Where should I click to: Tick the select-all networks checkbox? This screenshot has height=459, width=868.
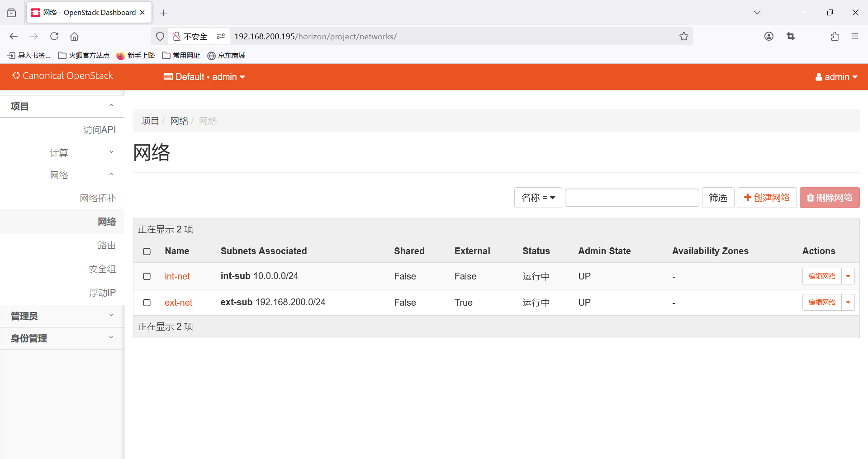tap(147, 251)
